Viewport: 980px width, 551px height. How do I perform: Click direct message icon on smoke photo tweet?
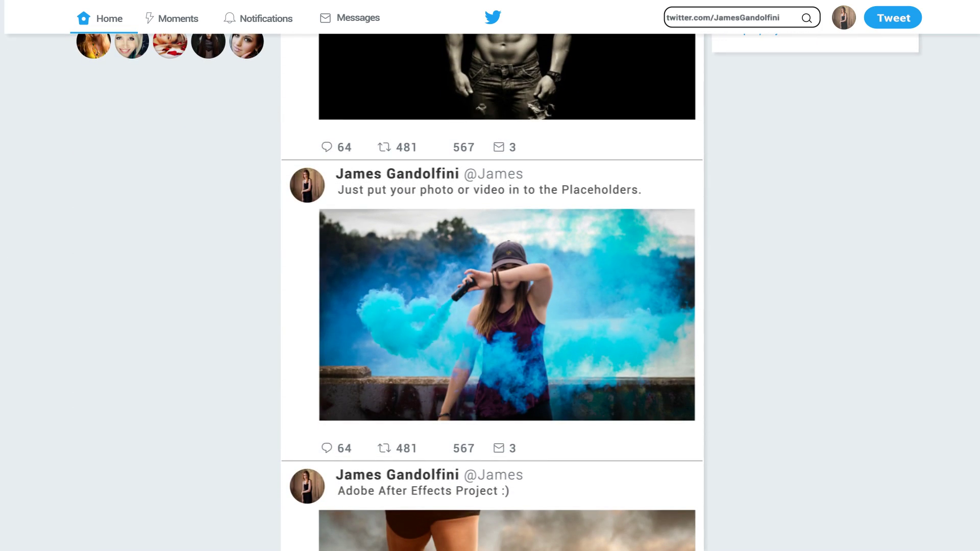click(x=499, y=448)
